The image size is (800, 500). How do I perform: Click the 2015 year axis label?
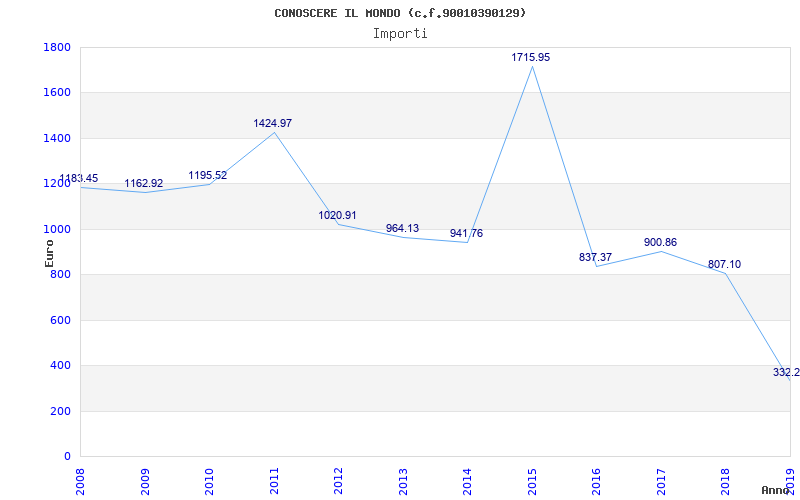click(532, 482)
